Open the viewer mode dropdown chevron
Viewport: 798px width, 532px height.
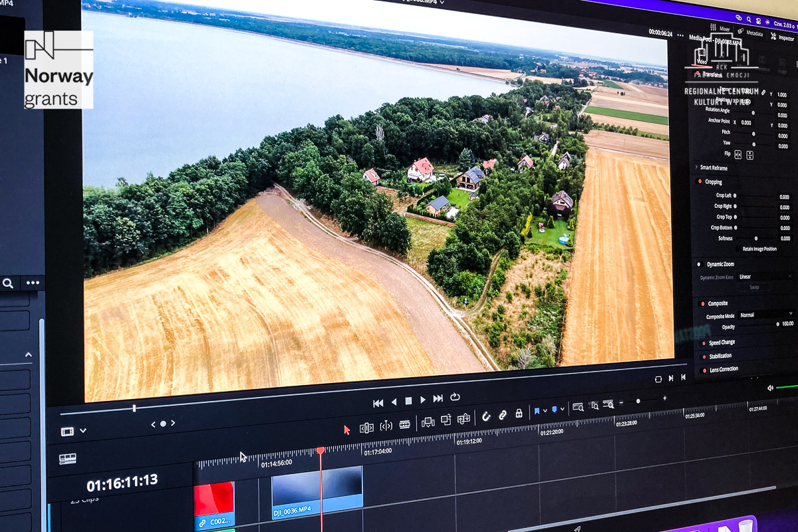point(83,431)
